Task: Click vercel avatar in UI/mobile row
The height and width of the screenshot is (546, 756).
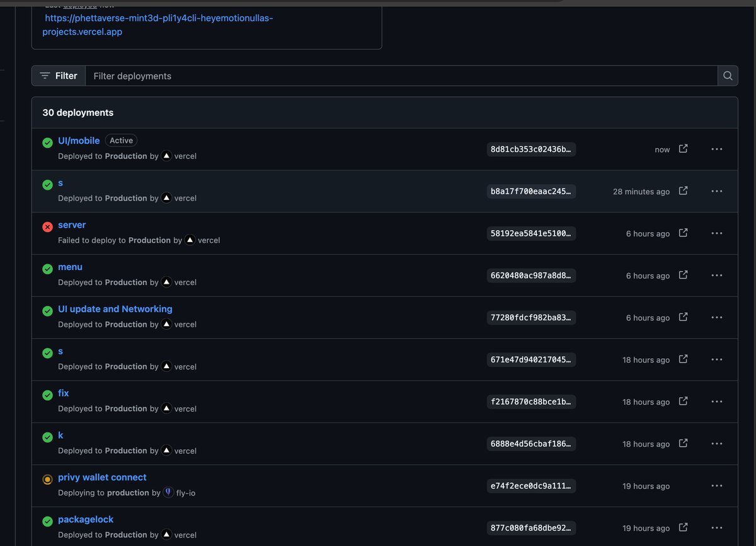Action: click(166, 156)
